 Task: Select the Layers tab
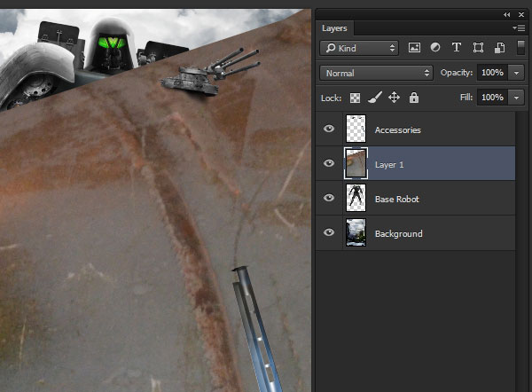point(334,28)
